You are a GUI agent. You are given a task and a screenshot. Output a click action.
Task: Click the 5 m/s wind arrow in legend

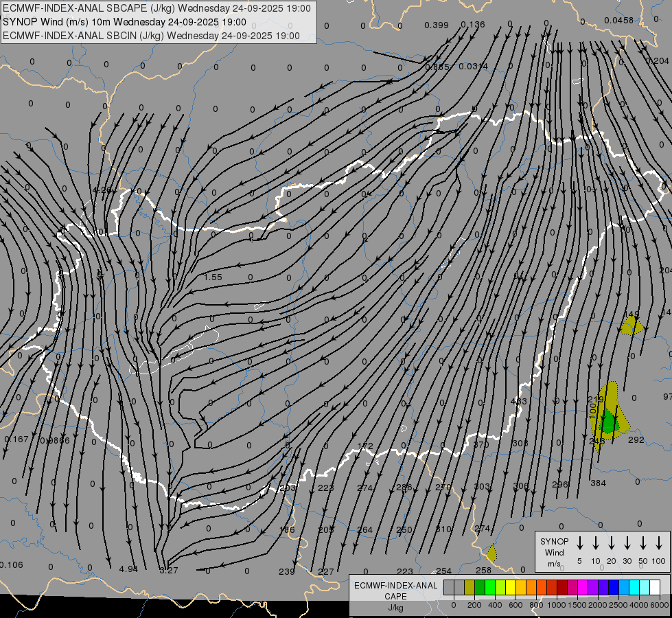[x=579, y=543]
